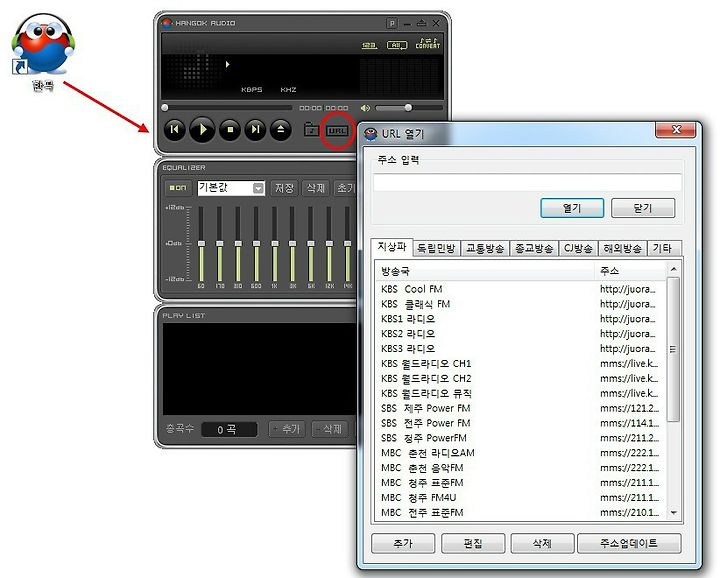Close the Hangok Audio player window
Image resolution: width=720 pixels, height=578 pixels.
click(436, 23)
